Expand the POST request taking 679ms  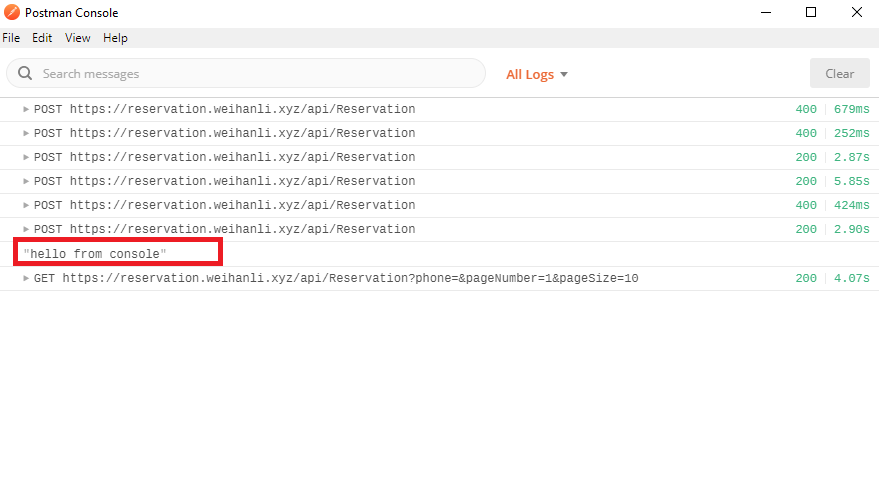26,109
